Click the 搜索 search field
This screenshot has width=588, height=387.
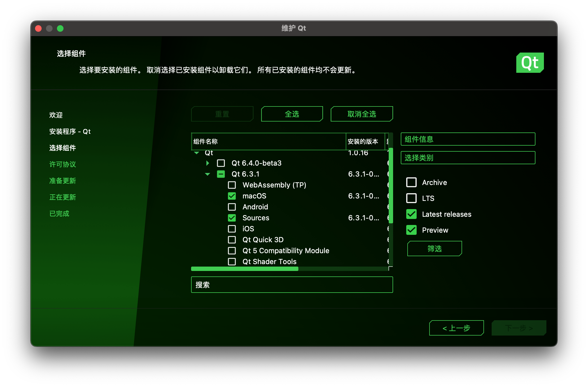[x=292, y=285]
